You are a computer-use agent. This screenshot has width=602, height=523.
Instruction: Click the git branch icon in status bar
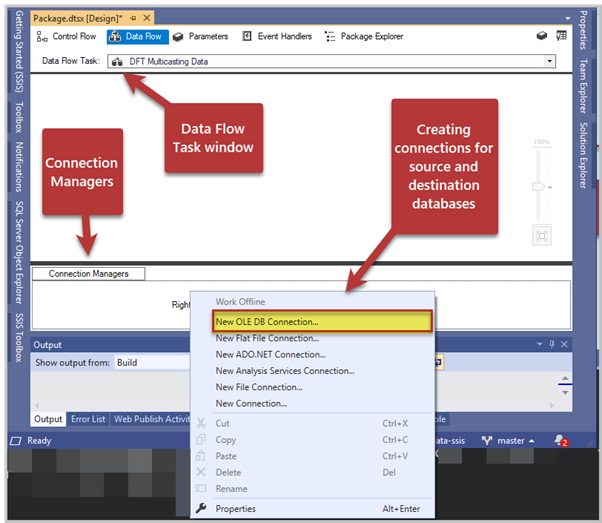tap(487, 441)
